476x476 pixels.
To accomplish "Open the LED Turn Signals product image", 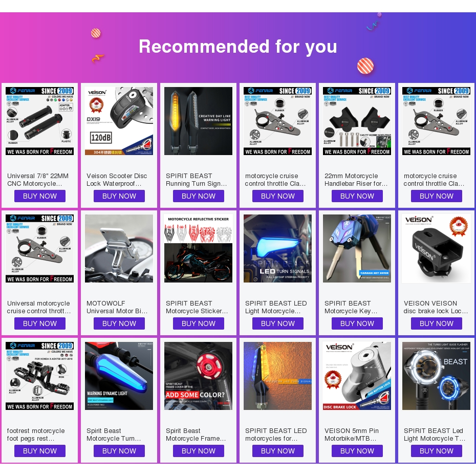I will tap(278, 248).
